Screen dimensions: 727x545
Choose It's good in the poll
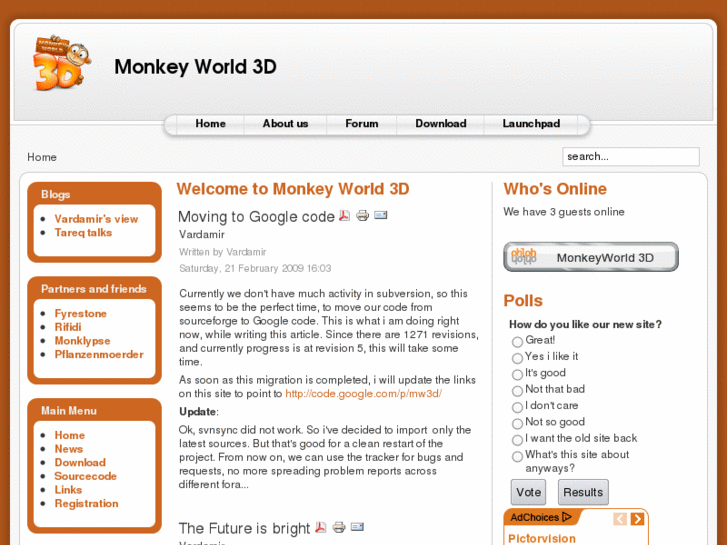point(517,374)
